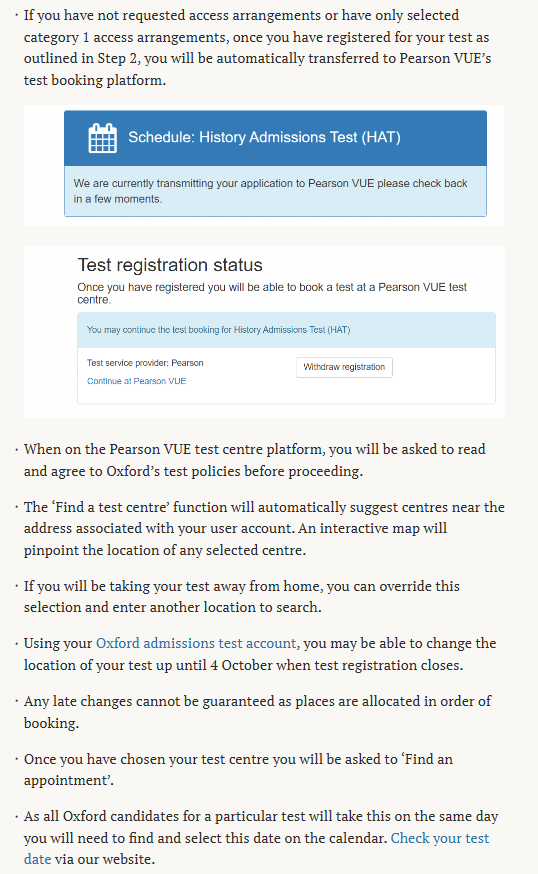The image size is (538, 874).
Task: Click the Test registration status heading
Action: click(x=170, y=265)
